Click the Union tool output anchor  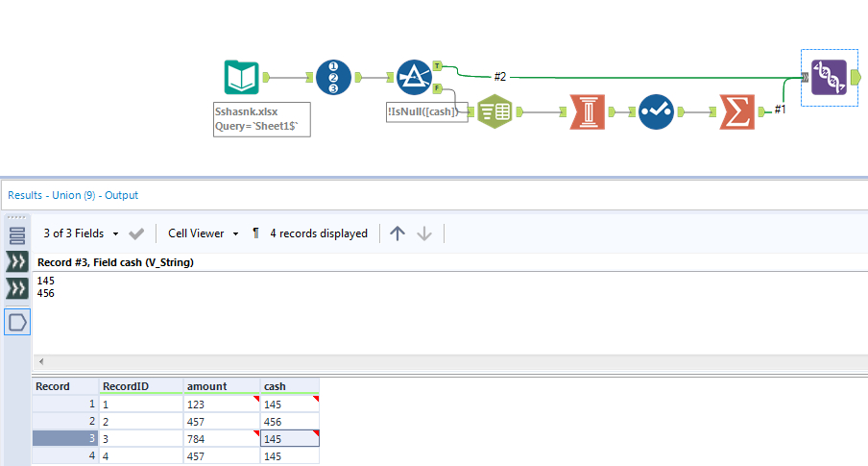pos(856,77)
